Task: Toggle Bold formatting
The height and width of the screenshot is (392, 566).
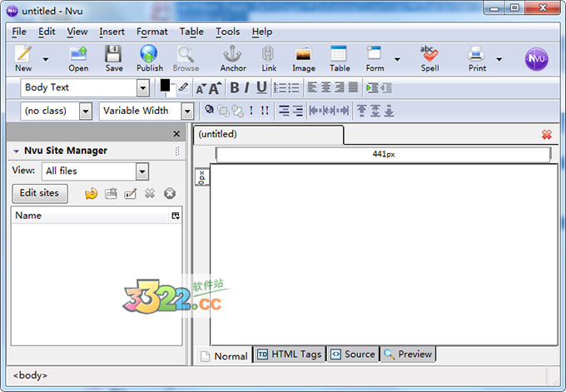Action: [235, 87]
